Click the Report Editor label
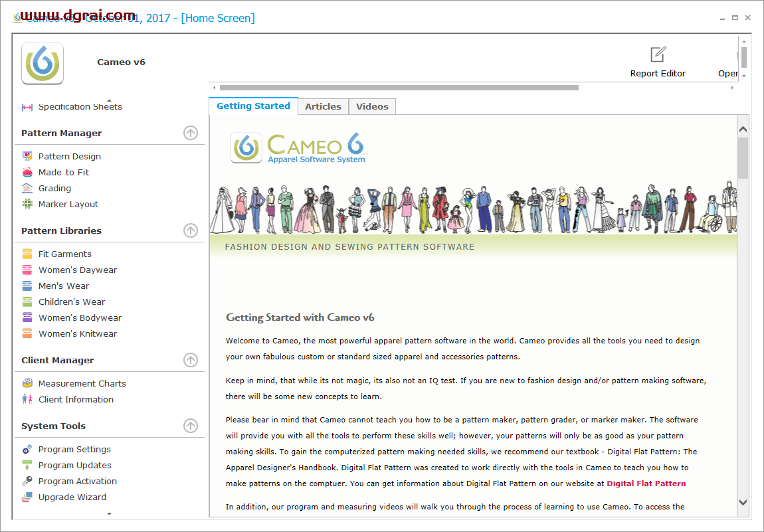 tap(658, 74)
